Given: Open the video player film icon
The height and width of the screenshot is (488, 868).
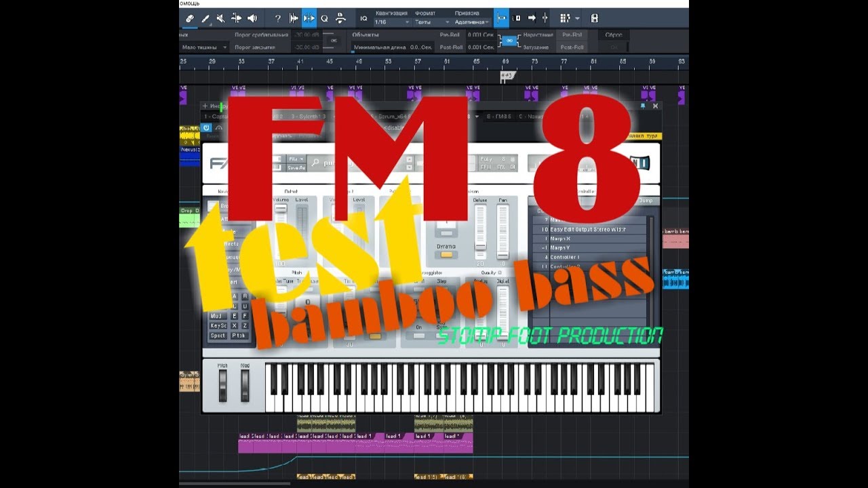Looking at the screenshot, I should (x=595, y=18).
